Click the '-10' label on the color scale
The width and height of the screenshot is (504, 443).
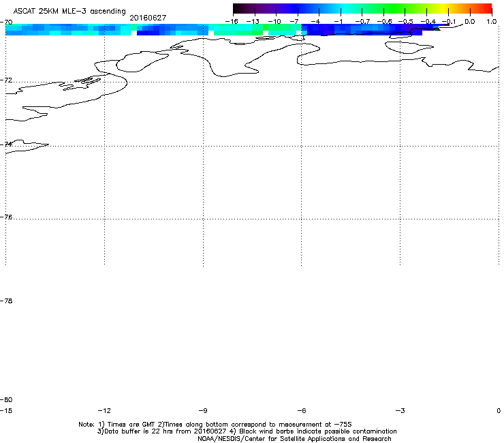click(274, 22)
